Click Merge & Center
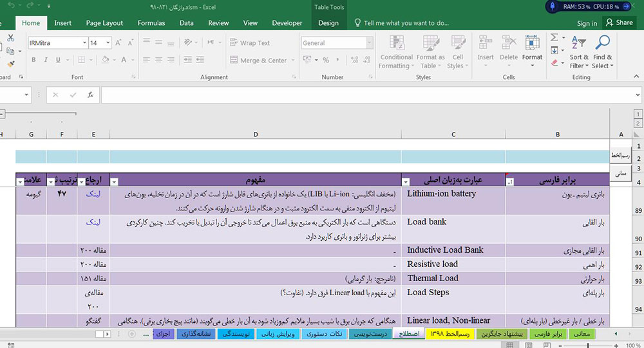Image resolution: width=644 pixels, height=348 pixels. [258, 60]
